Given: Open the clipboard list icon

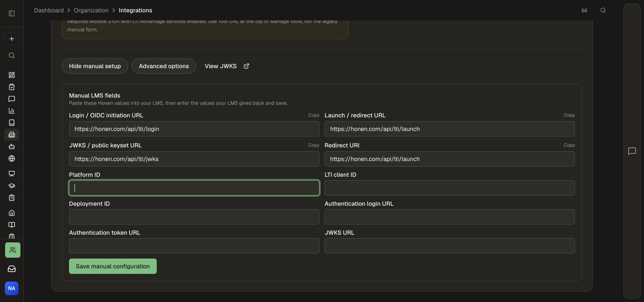Looking at the screenshot, I should tap(11, 198).
